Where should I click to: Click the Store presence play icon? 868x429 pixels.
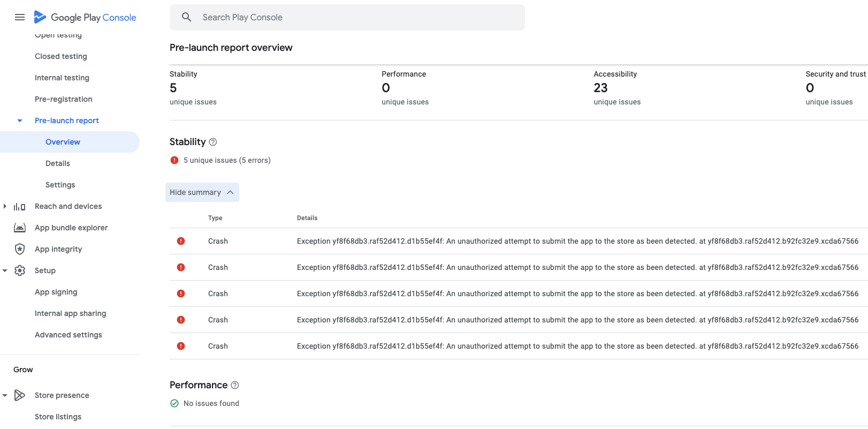pos(20,395)
